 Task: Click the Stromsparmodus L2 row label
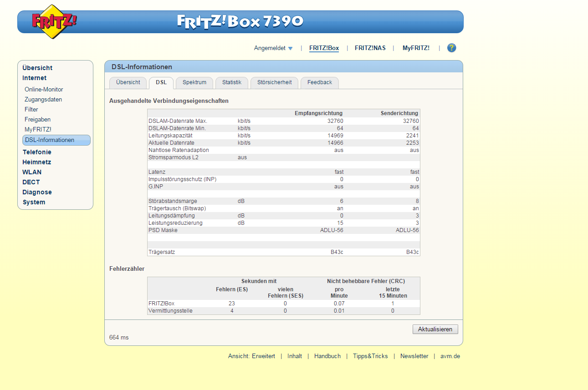tap(174, 157)
